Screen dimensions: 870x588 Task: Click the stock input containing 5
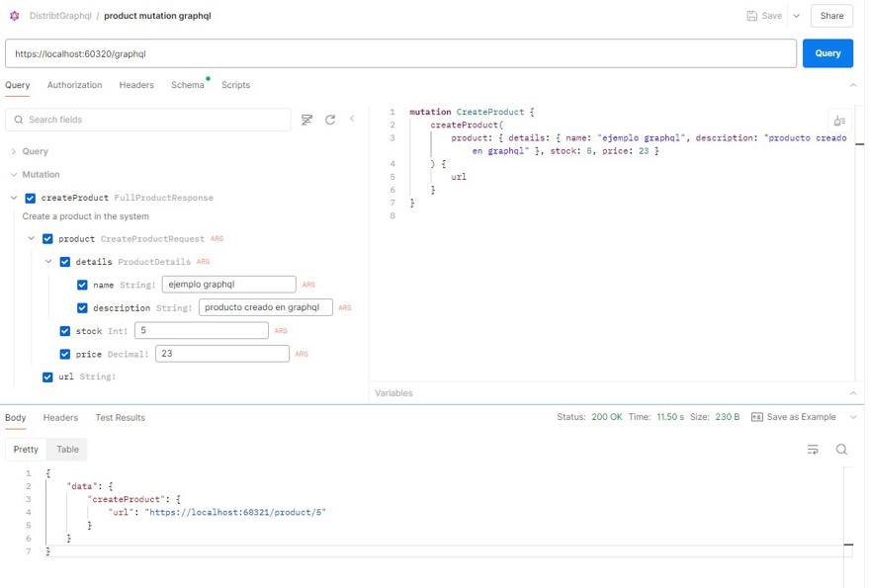pos(202,331)
